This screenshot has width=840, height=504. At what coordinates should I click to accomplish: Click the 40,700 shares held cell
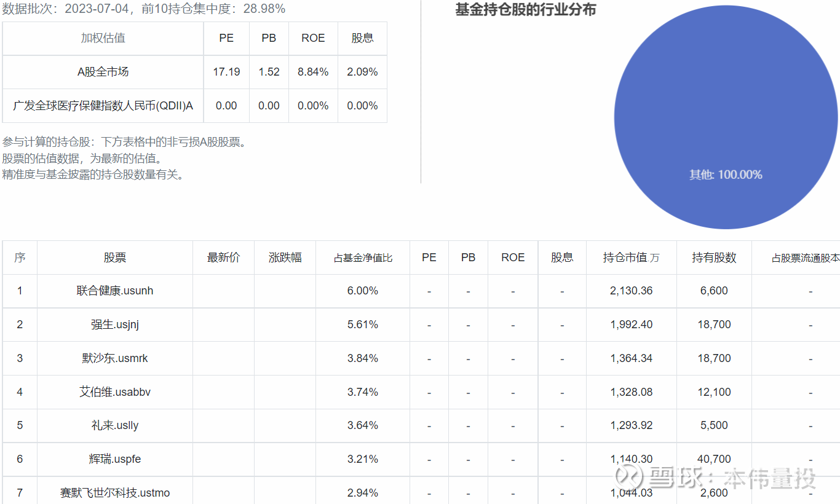pos(714,459)
